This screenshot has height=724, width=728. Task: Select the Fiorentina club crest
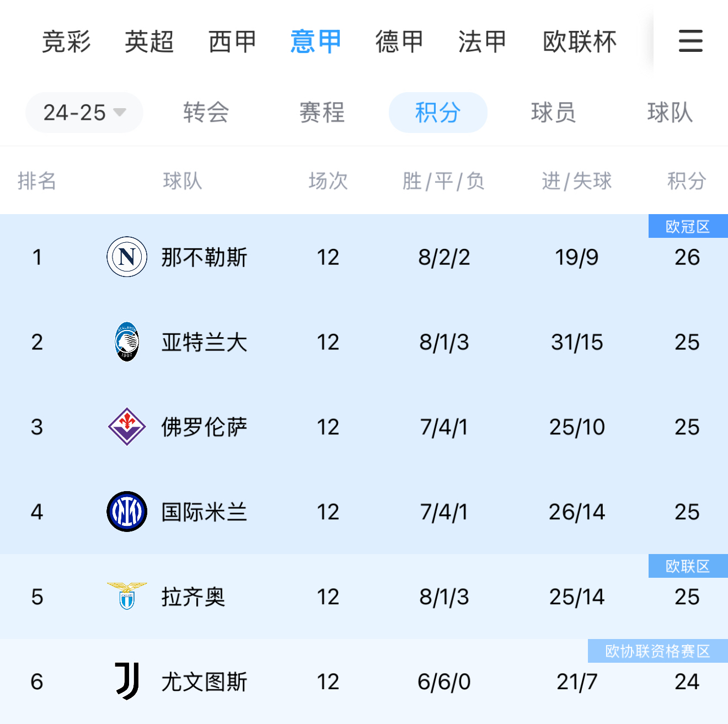pos(126,427)
